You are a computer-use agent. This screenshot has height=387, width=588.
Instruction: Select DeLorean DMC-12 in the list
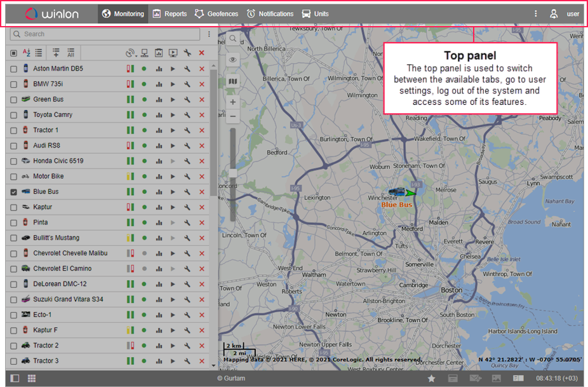click(60, 284)
